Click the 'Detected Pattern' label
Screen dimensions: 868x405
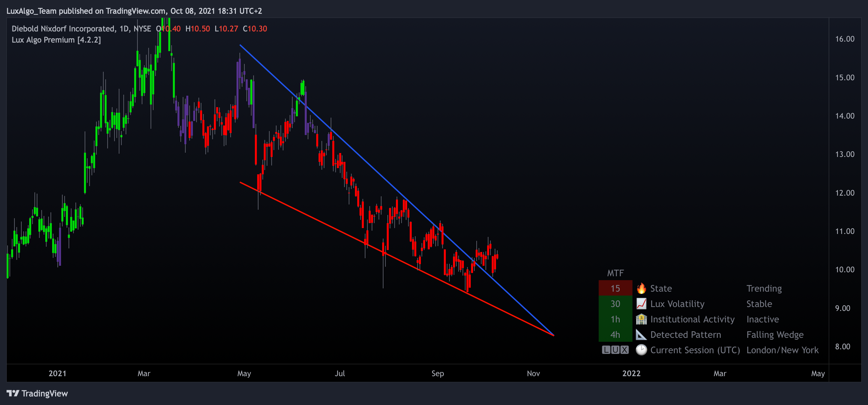pos(685,335)
